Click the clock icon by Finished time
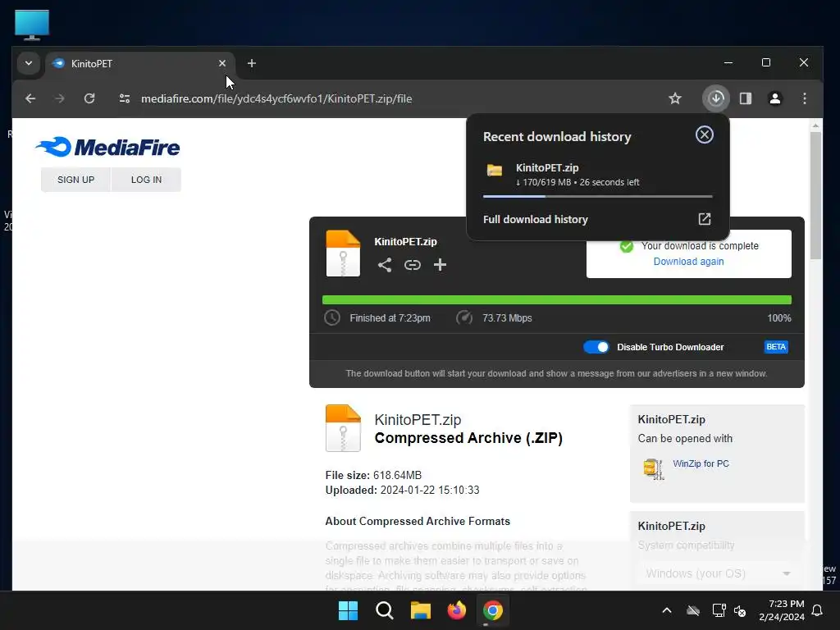Screen dimensions: 840x630 pos(332,317)
